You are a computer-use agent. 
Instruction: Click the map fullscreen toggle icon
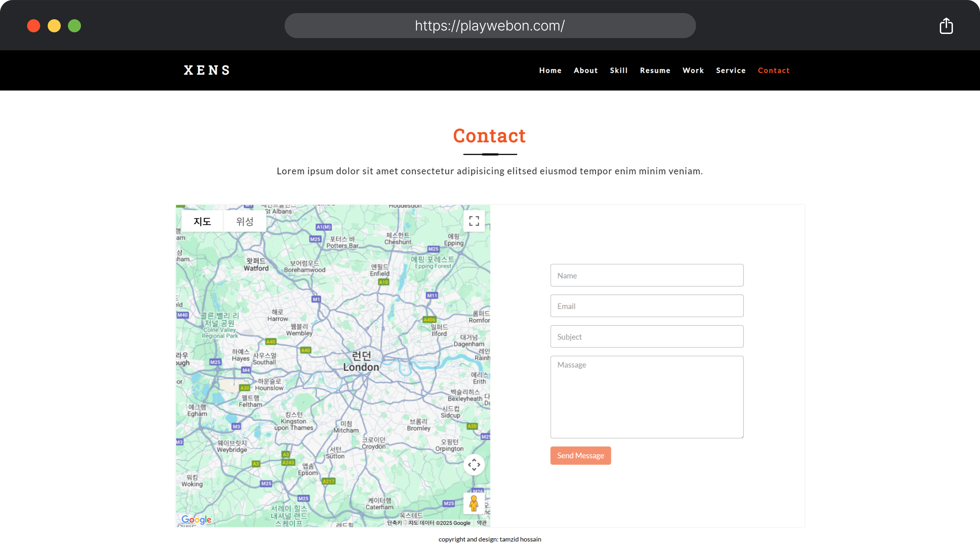coord(474,221)
